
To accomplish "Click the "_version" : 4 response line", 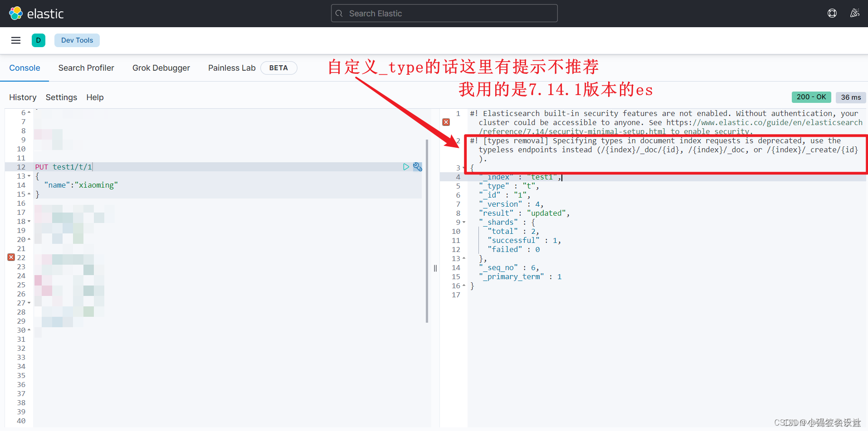I will [511, 204].
